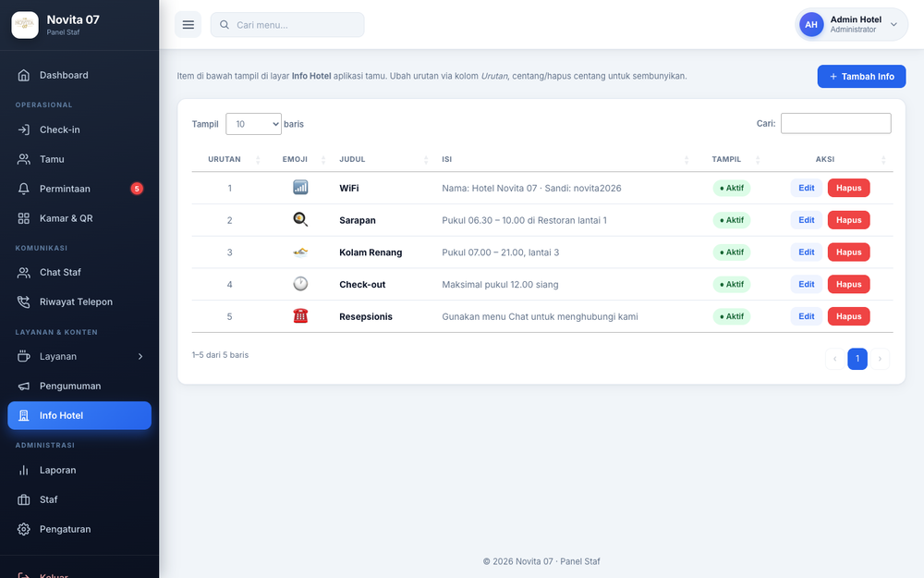Image resolution: width=924 pixels, height=578 pixels.
Task: Delete the Kolam Renang row with Hapus
Action: [x=848, y=252]
